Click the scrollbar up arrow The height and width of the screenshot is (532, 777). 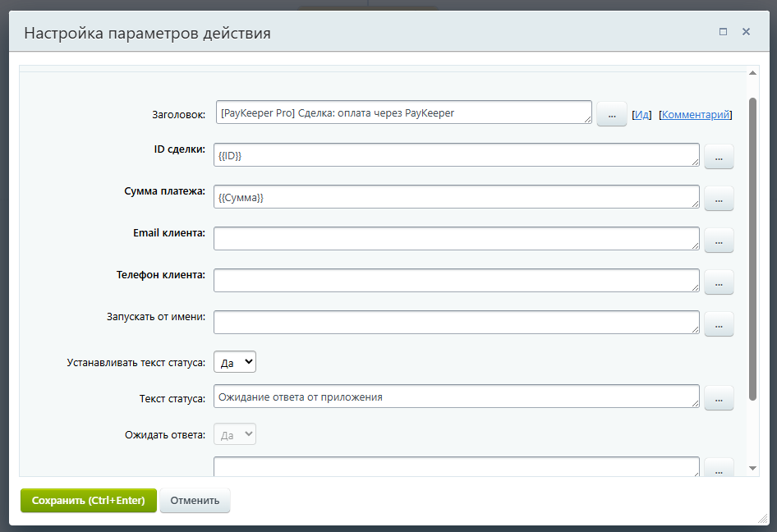(753, 73)
